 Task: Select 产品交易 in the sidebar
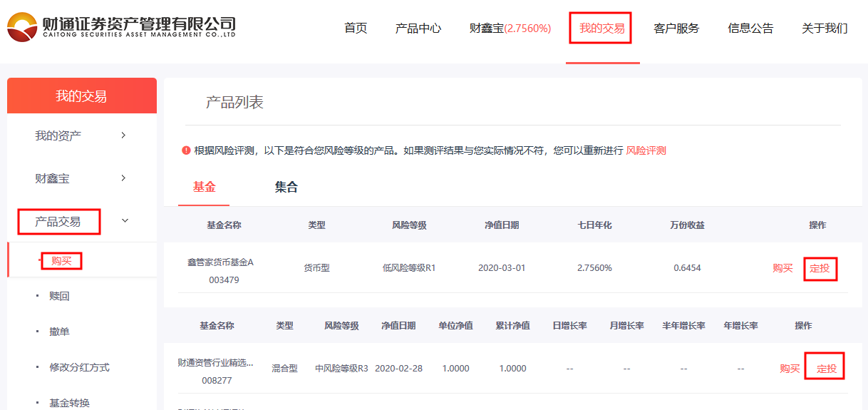click(x=58, y=222)
